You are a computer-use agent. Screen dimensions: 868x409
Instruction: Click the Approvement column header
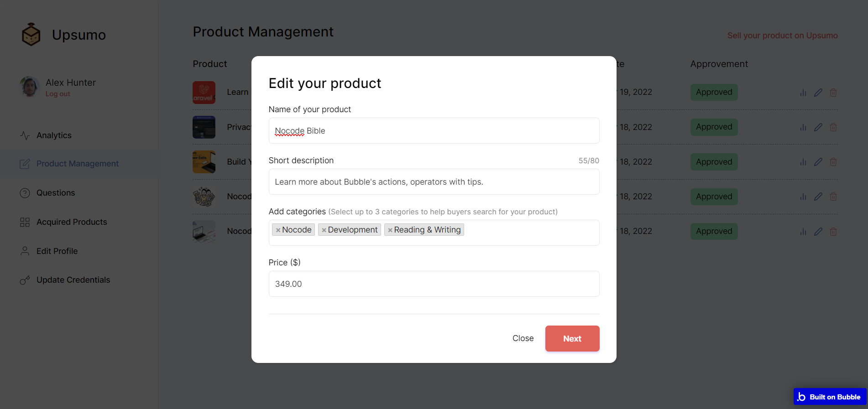point(719,64)
